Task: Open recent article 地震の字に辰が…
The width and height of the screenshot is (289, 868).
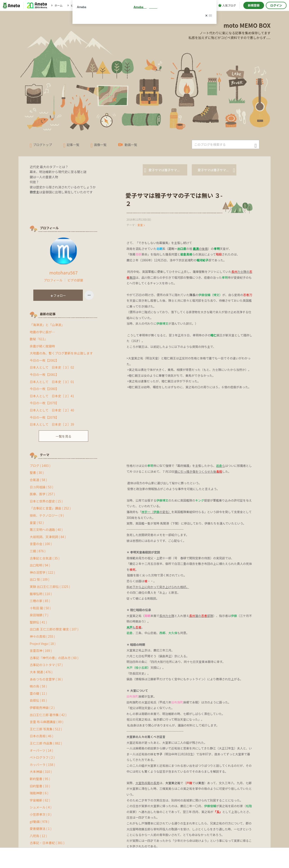Action: point(42,332)
